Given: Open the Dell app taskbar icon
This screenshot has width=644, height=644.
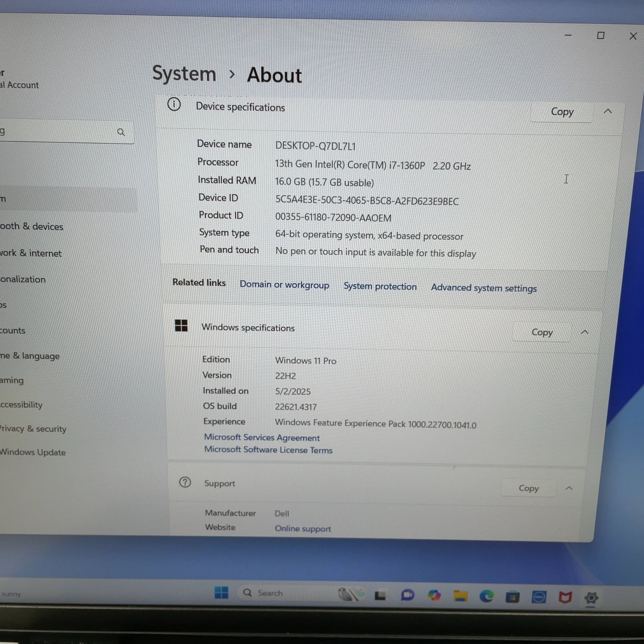Looking at the screenshot, I should [539, 597].
